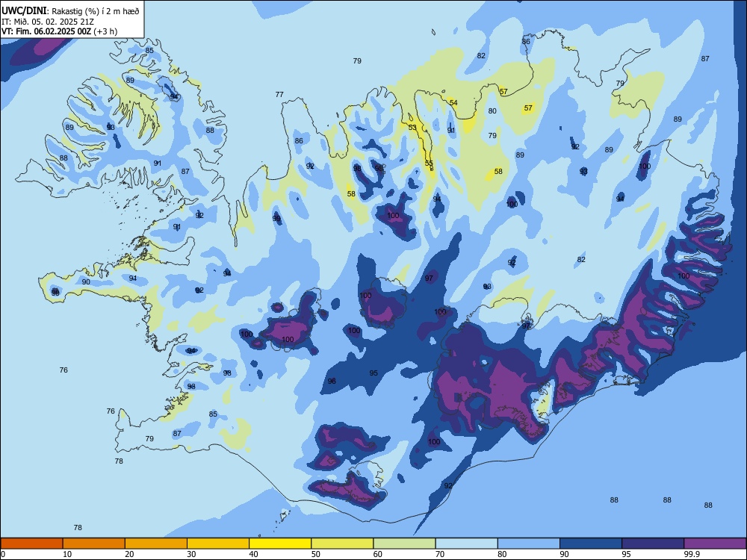The image size is (747, 560).
Task: Click the '70' label on the color scale
Action: (440, 554)
